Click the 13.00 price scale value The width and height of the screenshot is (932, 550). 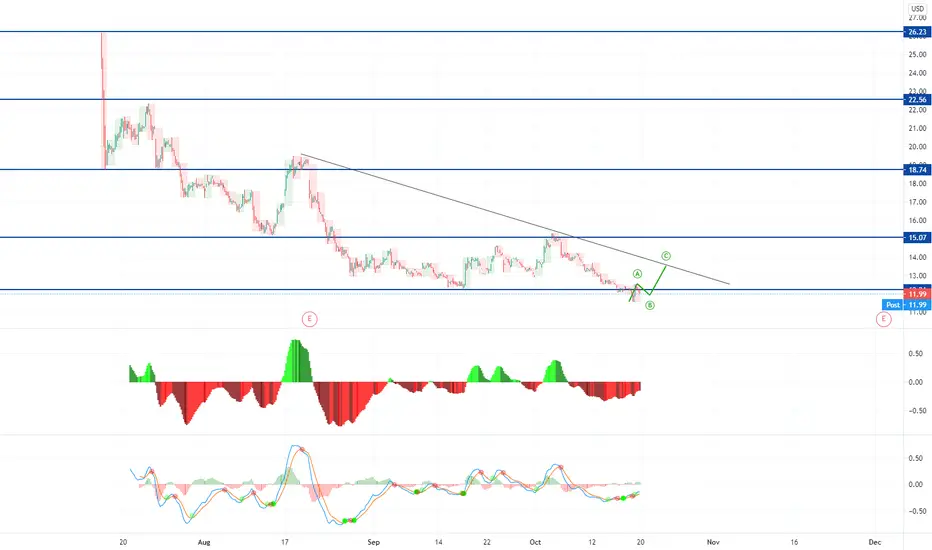click(917, 275)
